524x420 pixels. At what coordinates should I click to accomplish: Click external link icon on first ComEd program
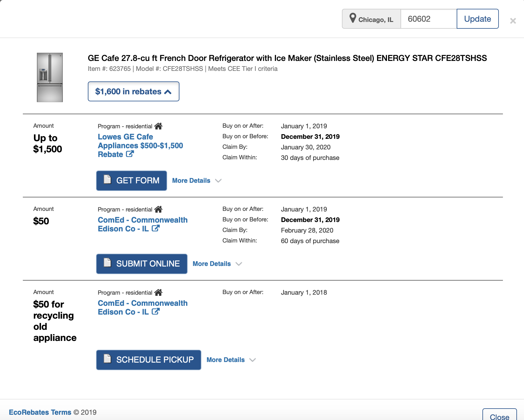pos(155,228)
